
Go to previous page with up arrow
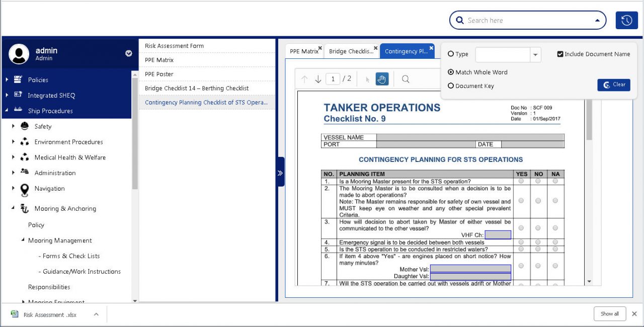tap(304, 79)
